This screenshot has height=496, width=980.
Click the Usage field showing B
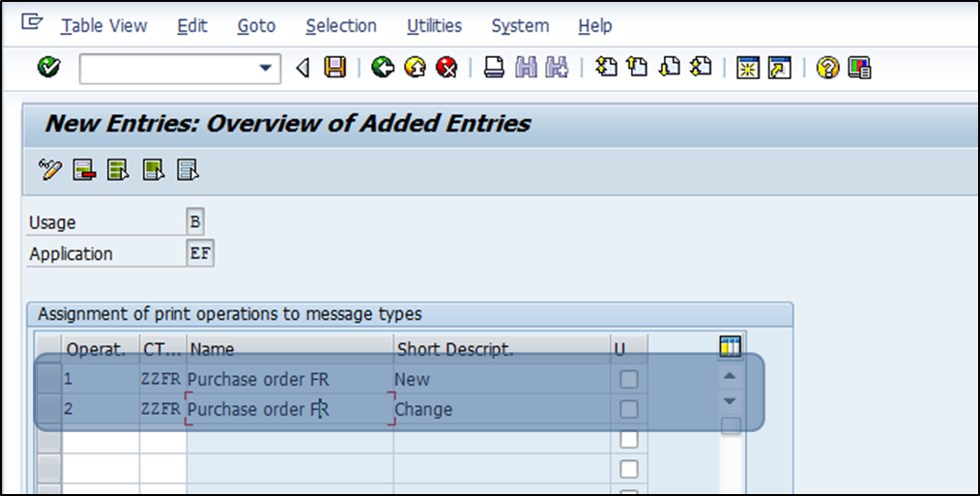click(x=195, y=222)
